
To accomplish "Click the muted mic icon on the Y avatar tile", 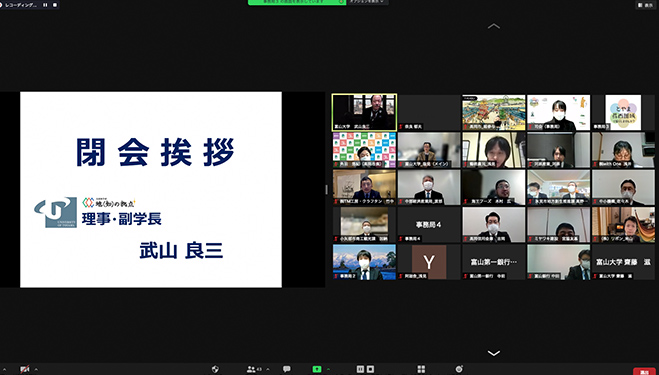I will point(401,277).
